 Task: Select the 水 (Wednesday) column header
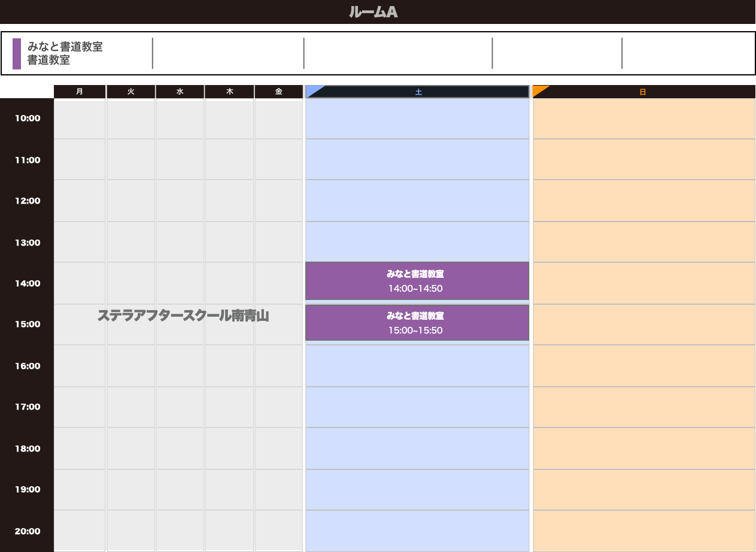click(x=180, y=92)
